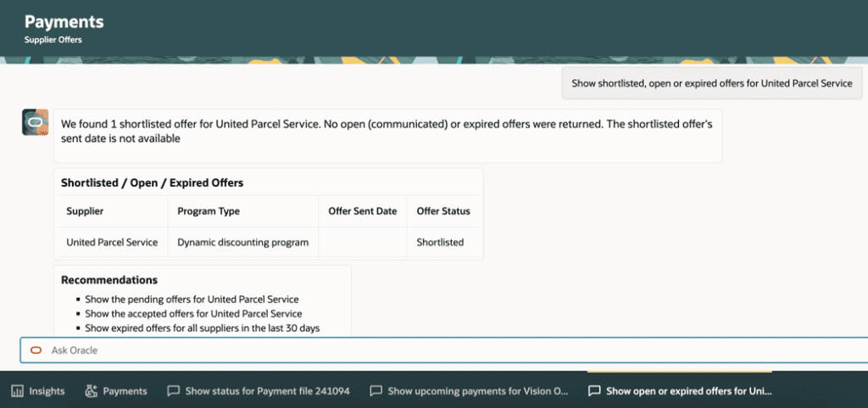Click chat icon for Payment file 241094

173,391
